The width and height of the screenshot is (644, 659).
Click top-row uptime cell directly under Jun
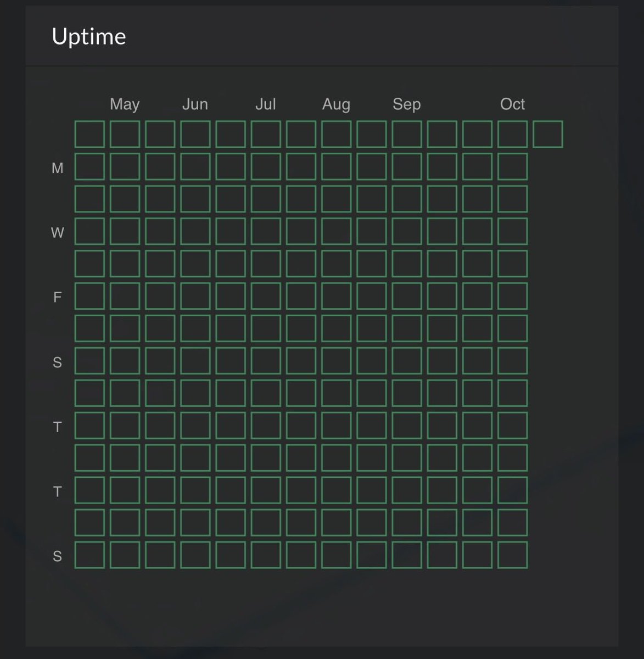[195, 135]
